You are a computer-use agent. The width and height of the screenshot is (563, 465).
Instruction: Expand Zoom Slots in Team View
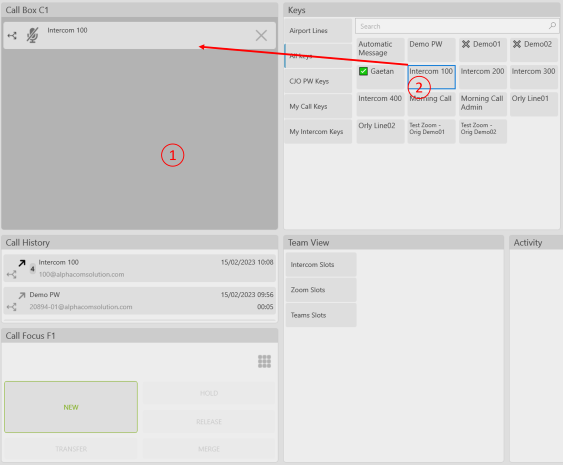(321, 290)
